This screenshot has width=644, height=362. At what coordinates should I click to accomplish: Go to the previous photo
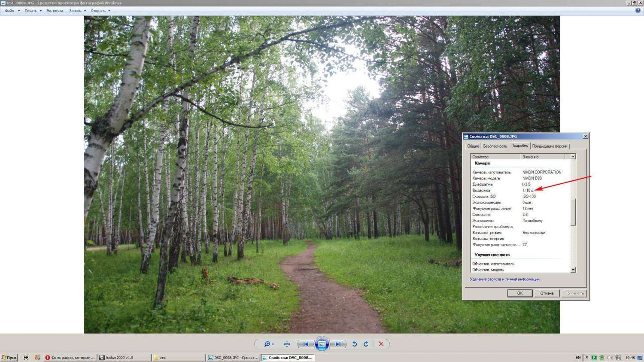click(x=306, y=344)
